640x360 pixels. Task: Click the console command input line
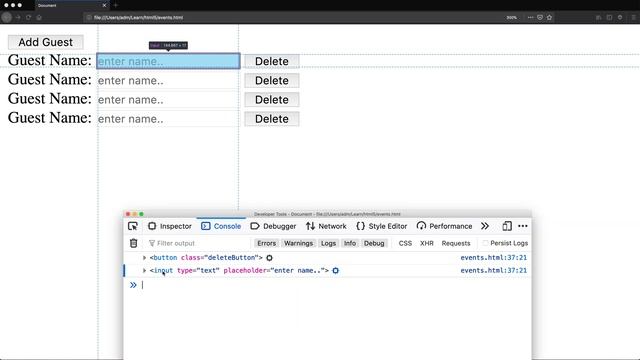pos(335,285)
